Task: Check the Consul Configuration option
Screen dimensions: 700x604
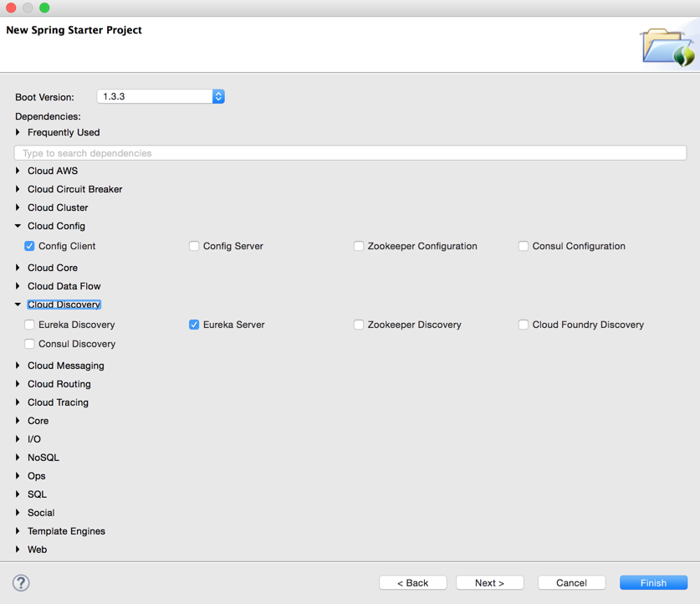Action: tap(524, 246)
